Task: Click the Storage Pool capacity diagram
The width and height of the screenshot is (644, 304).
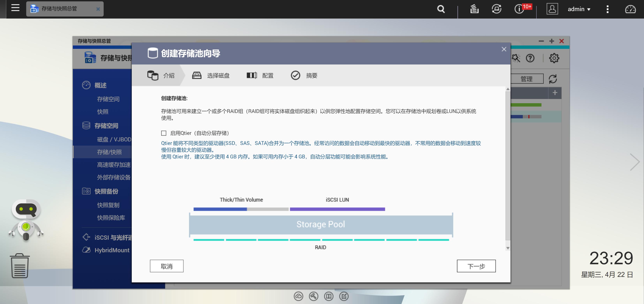Action: (321, 224)
